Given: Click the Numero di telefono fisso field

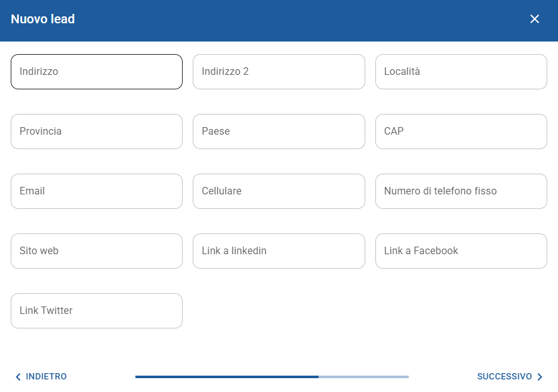Looking at the screenshot, I should (x=461, y=191).
